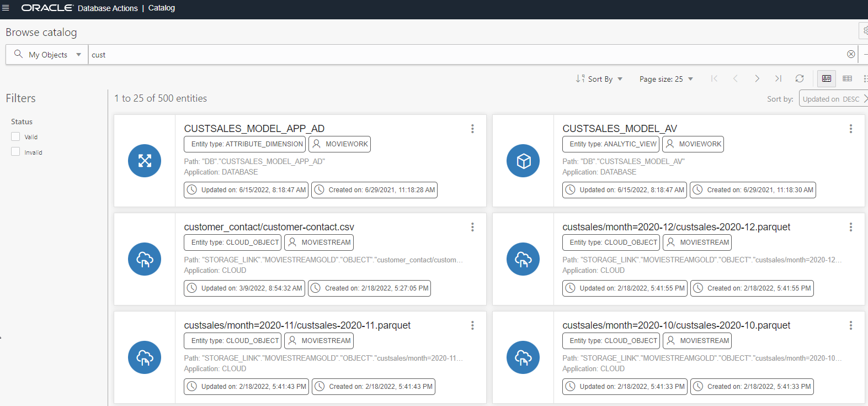Click the custsales-2020-10.parquet cloud icon
The image size is (868, 406).
[x=523, y=357]
